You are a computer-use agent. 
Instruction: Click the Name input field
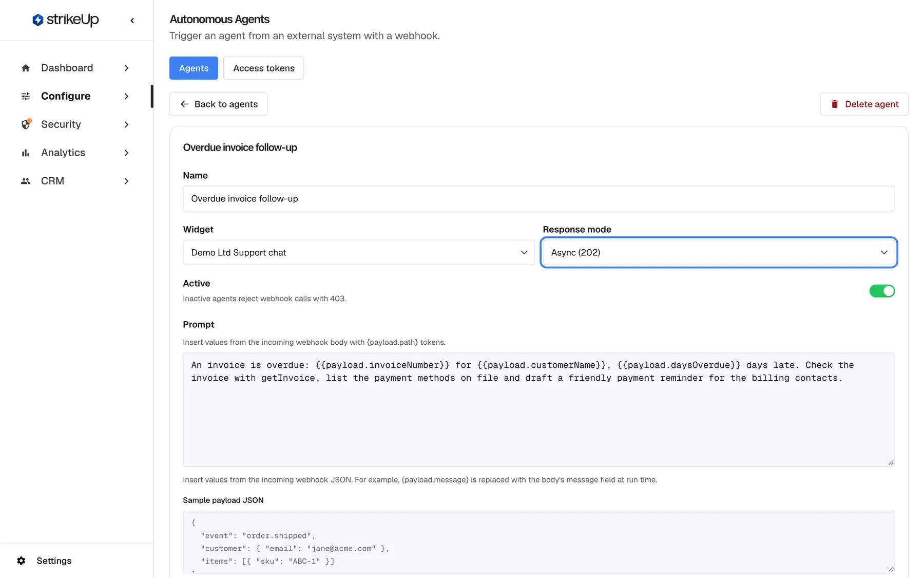538,198
